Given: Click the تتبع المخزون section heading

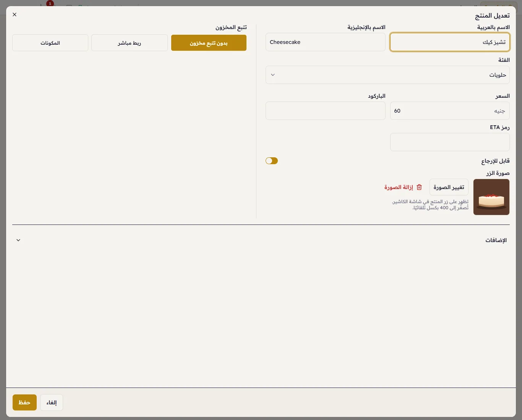Looking at the screenshot, I should [231, 27].
